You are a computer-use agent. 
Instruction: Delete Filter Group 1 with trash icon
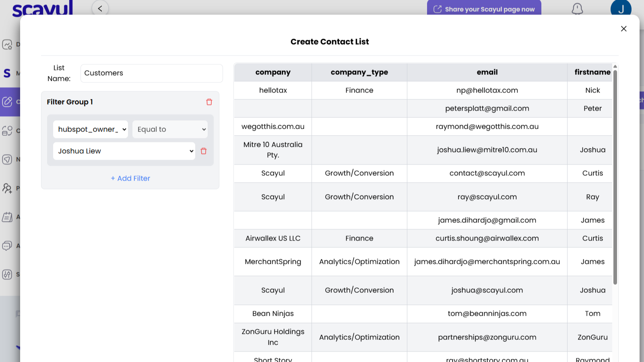coord(209,102)
